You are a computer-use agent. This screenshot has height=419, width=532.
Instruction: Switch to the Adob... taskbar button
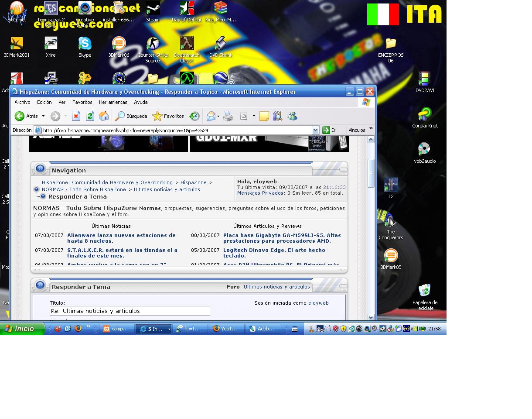pyautogui.click(x=263, y=329)
